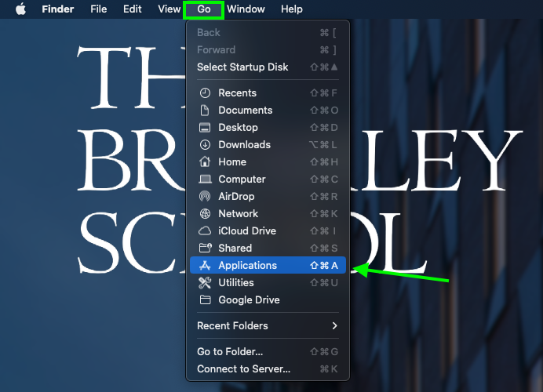Open iCloud Drive entry
This screenshot has height=392, width=543.
click(x=268, y=230)
